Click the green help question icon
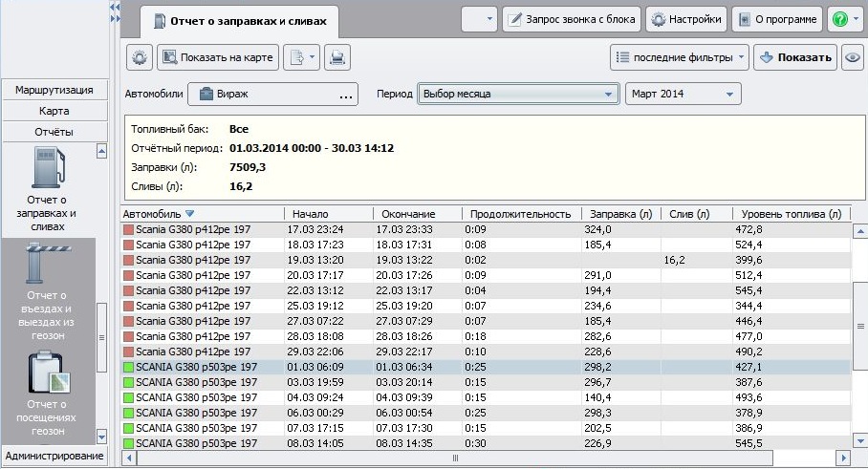Viewport: 868px width, 469px height. coord(839,19)
